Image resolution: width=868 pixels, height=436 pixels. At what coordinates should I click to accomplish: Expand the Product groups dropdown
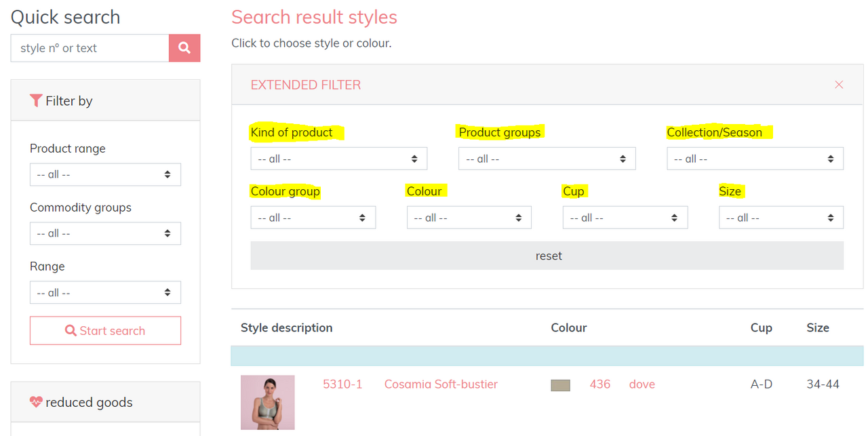pos(547,159)
